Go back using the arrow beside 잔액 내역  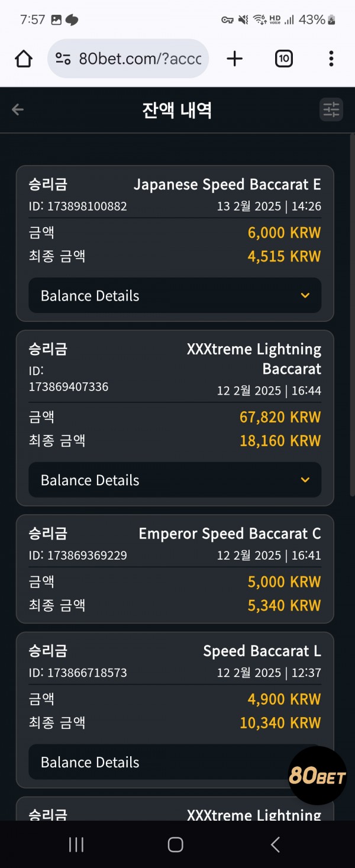tap(18, 109)
